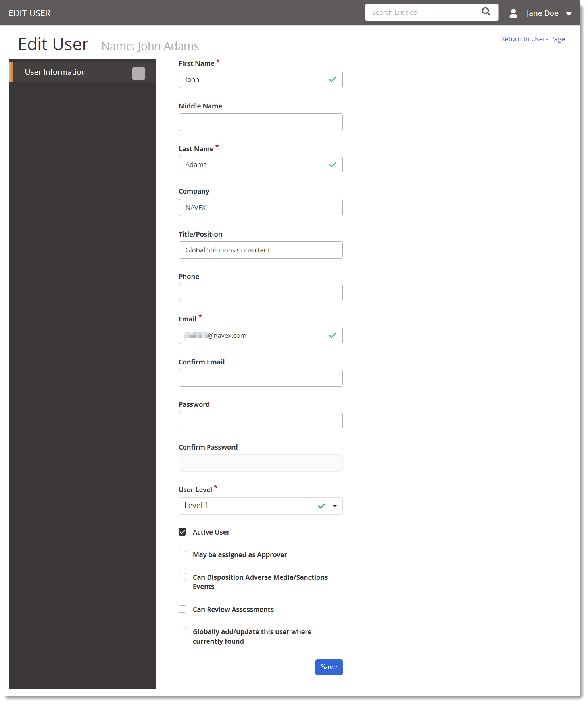
Task: Click the search magnifier icon
Action: coord(486,12)
